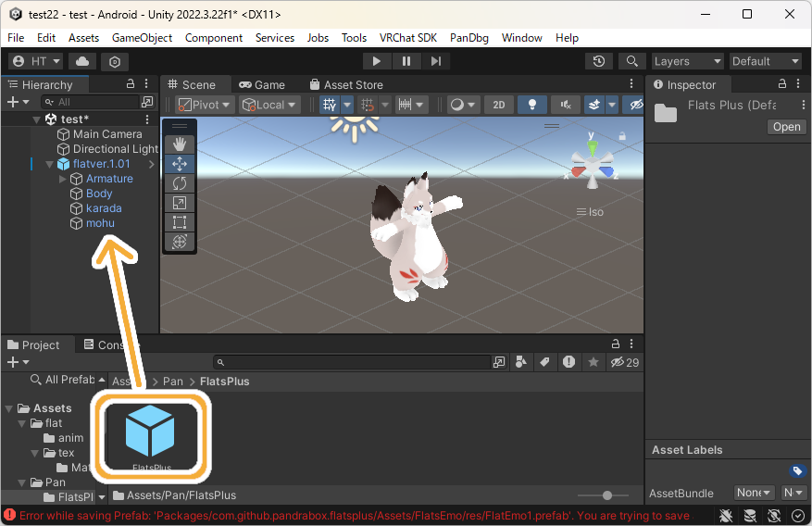Image resolution: width=812 pixels, height=526 pixels.
Task: Open the Window menu
Action: click(x=521, y=38)
